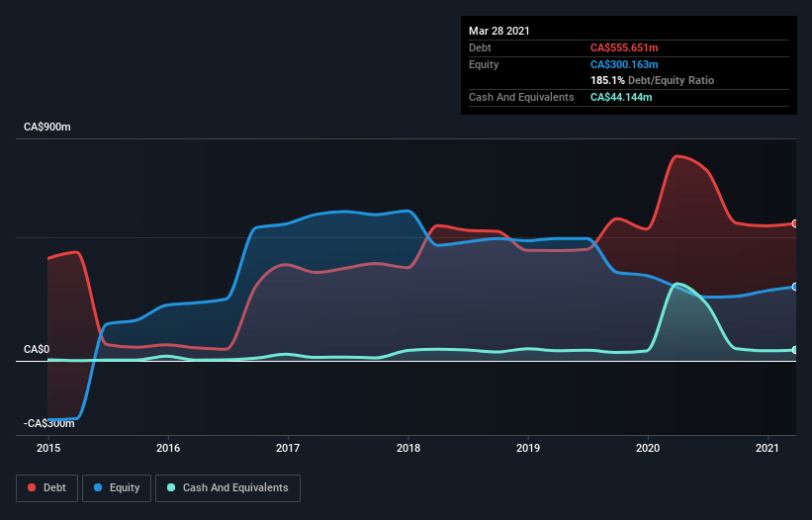The width and height of the screenshot is (812, 520).
Task: Click the blue dot in Equity legend
Action: 98,487
